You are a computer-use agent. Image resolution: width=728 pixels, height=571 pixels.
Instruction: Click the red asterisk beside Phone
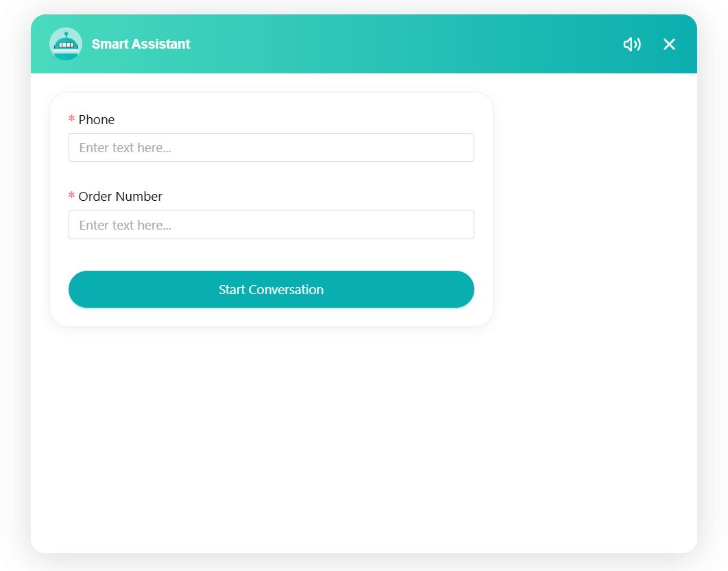point(72,120)
